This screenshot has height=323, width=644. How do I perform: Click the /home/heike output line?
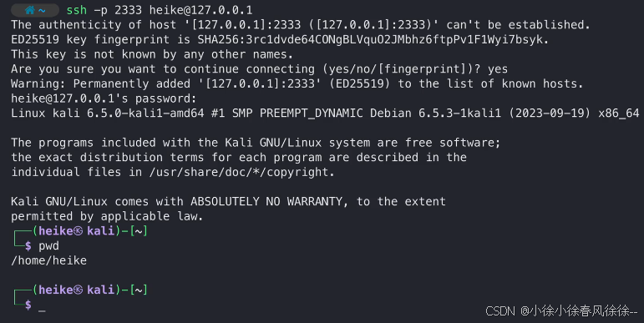click(x=49, y=260)
